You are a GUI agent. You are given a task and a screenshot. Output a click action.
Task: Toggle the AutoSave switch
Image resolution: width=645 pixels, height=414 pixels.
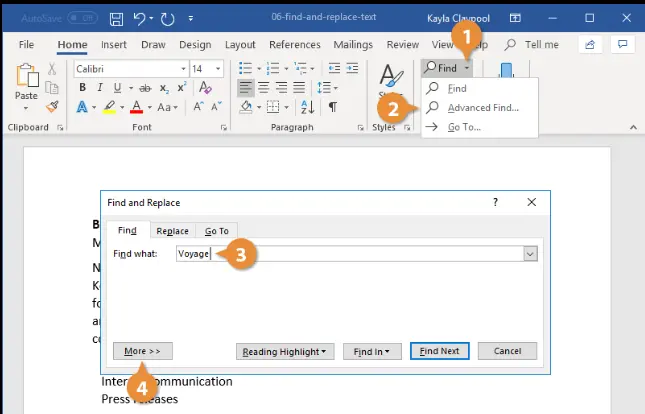click(x=82, y=18)
